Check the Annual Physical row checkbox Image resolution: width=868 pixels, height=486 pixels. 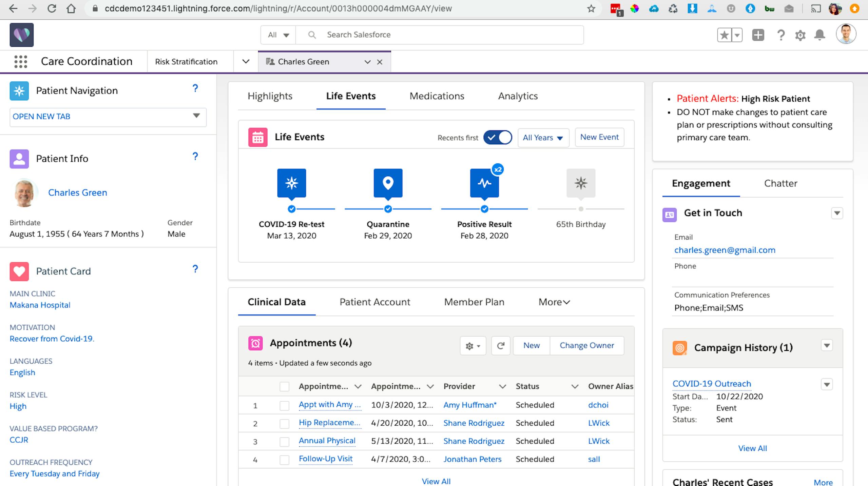pos(284,441)
